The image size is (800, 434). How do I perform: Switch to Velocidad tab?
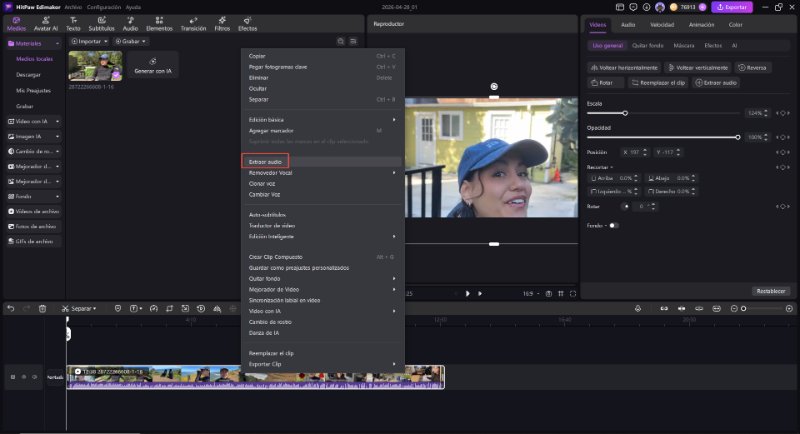(662, 25)
